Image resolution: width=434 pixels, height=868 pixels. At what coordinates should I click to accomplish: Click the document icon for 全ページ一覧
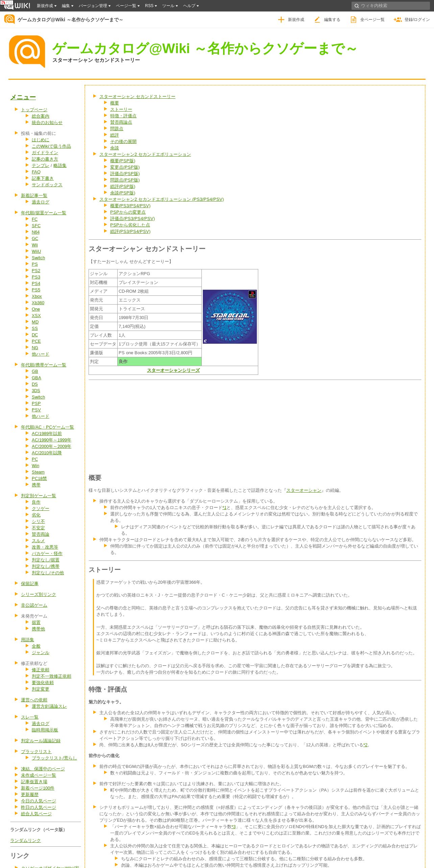coord(353,20)
